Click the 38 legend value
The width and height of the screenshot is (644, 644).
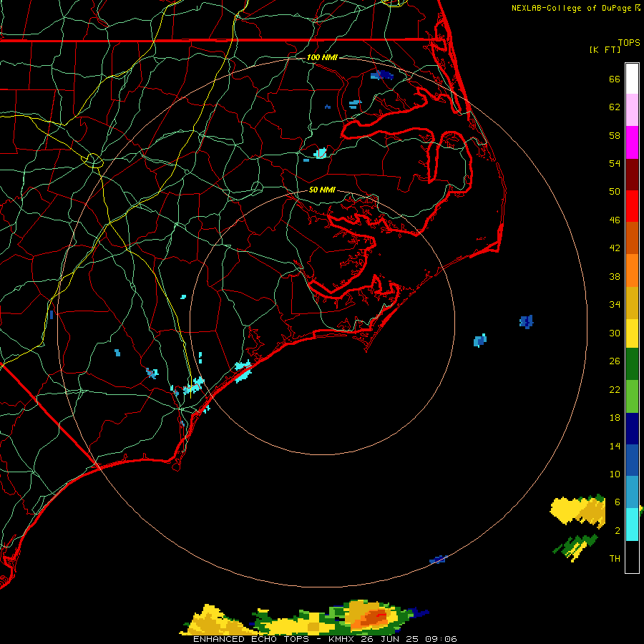615,276
